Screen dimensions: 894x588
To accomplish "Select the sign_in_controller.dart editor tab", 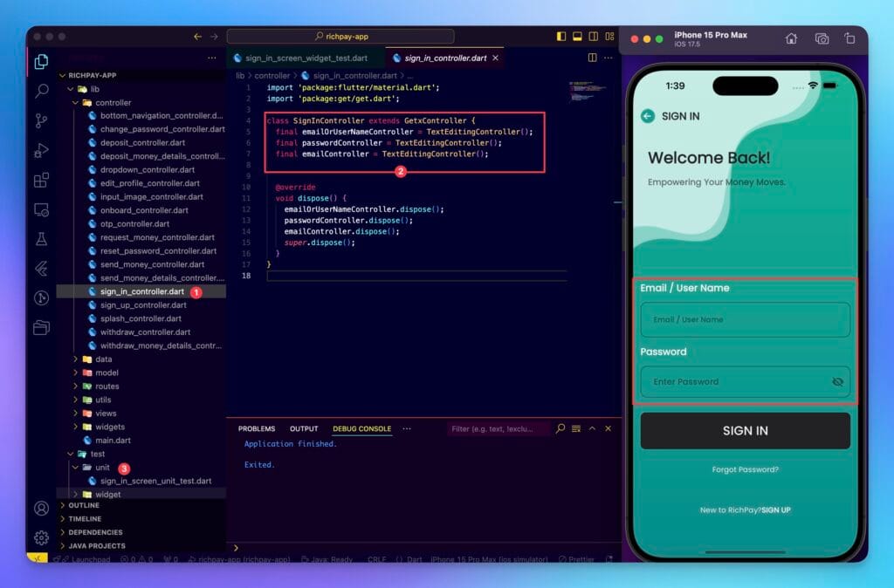I will [444, 58].
